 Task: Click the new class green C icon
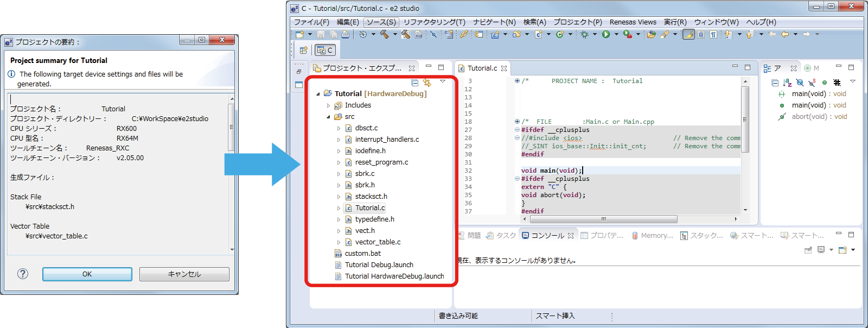pos(560,34)
